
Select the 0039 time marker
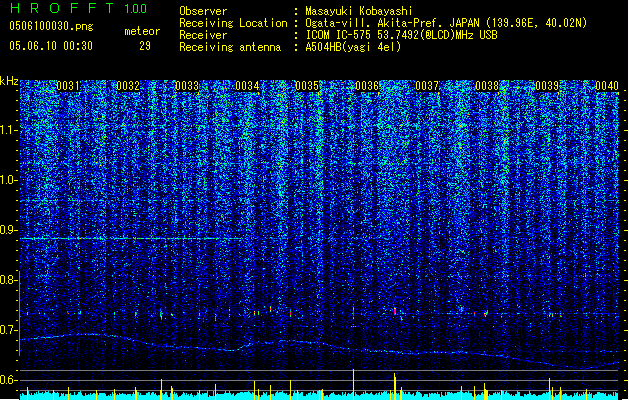(x=547, y=86)
